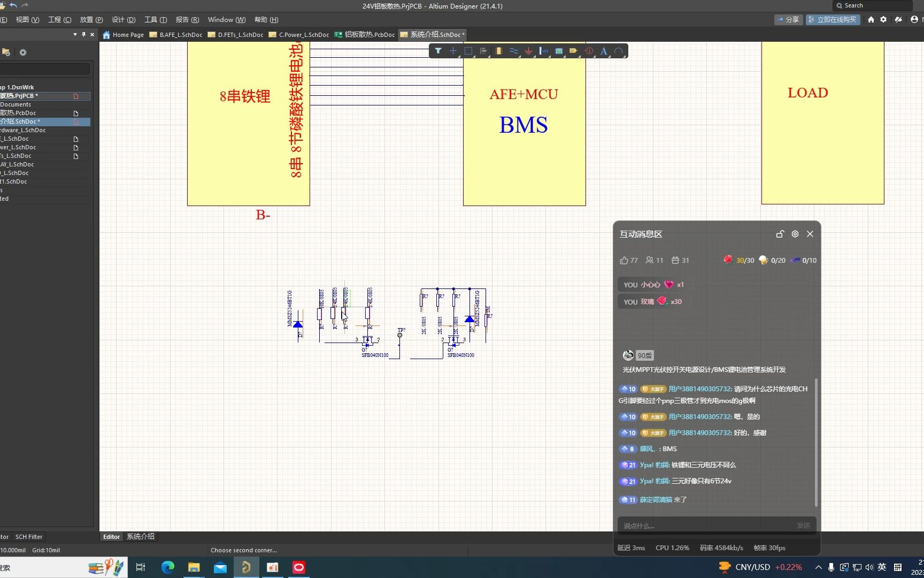Open the 设计 (D) menu
The width and height of the screenshot is (924, 578).
124,20
